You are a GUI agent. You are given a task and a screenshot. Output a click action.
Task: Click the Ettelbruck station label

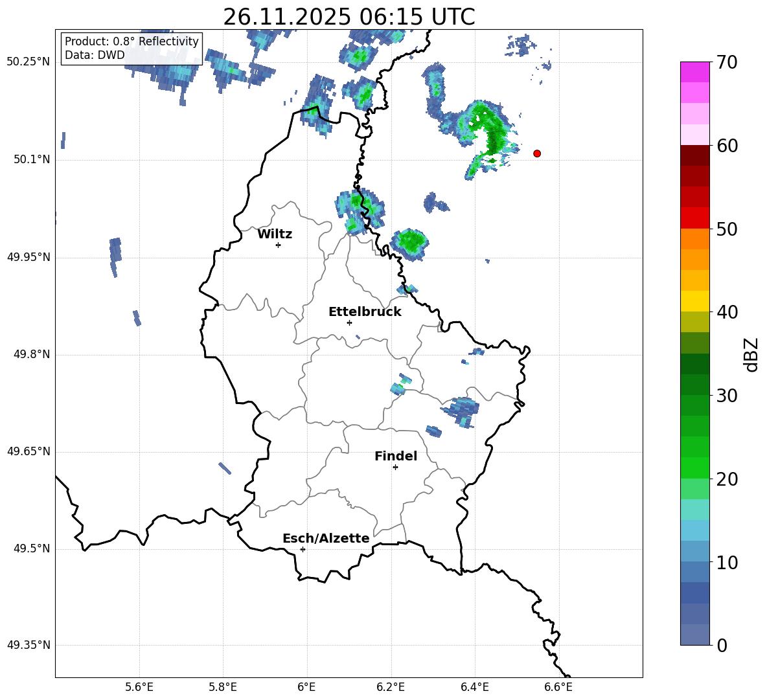[365, 312]
